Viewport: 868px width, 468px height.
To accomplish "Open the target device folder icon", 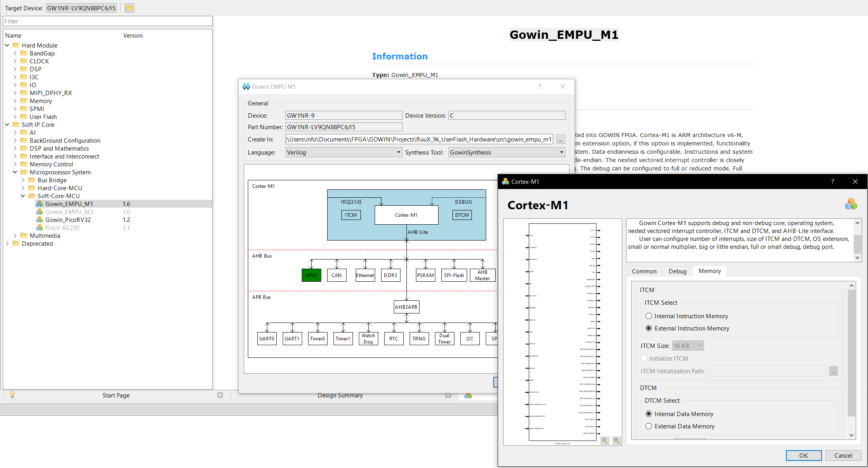I will (x=129, y=8).
